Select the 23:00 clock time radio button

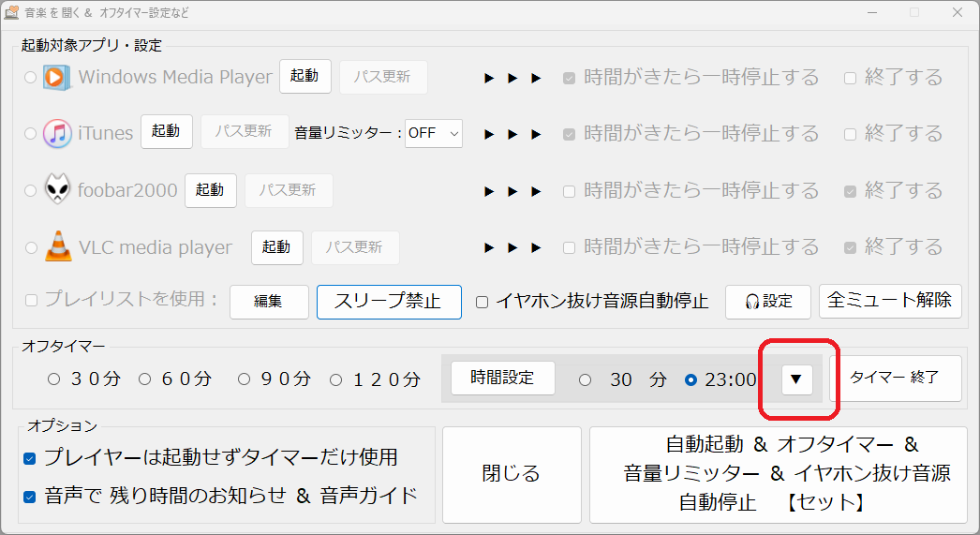tap(690, 380)
